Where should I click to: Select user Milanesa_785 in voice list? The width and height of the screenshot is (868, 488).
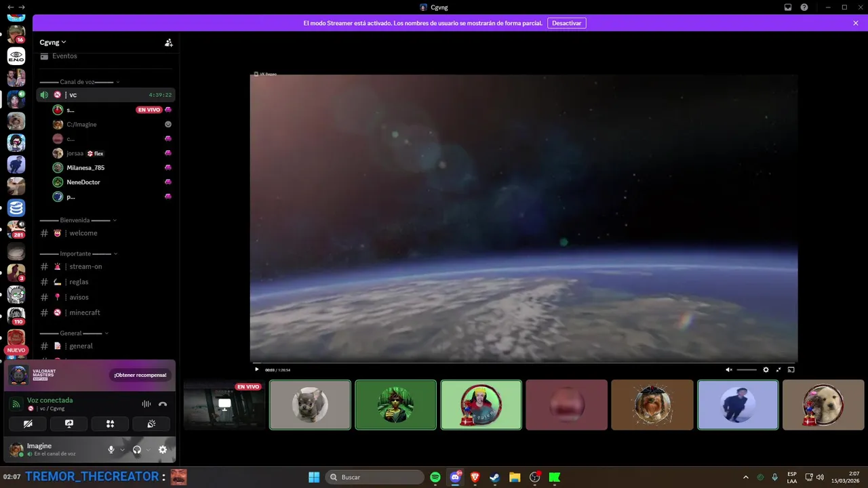click(x=85, y=167)
